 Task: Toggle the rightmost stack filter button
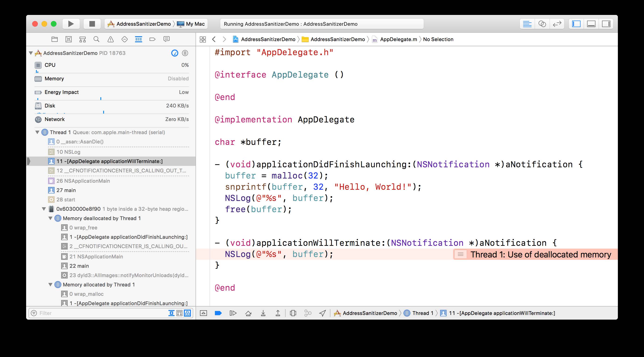click(x=188, y=313)
